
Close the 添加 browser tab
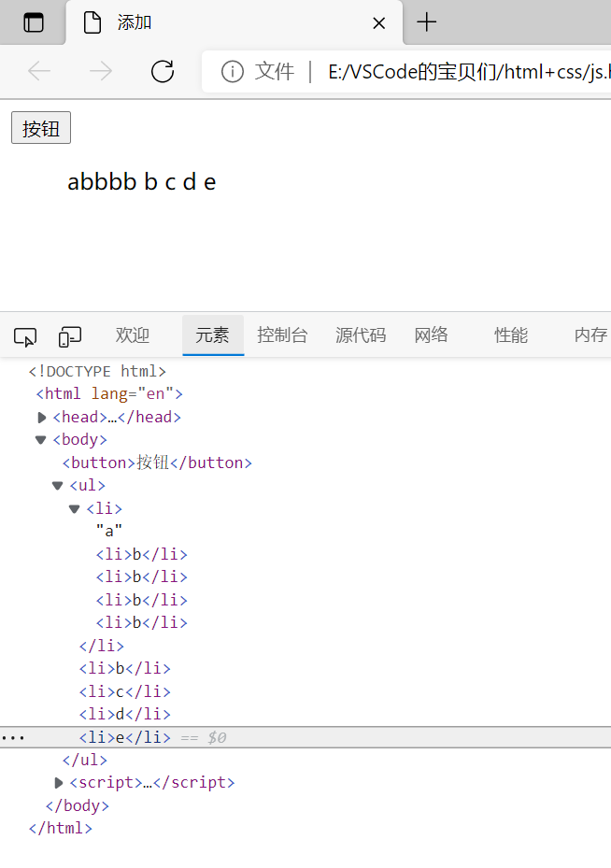point(379,23)
